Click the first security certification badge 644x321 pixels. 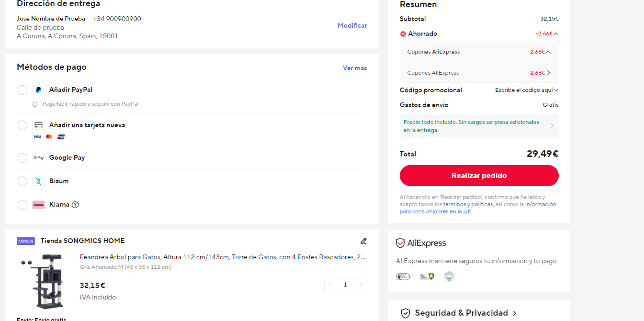(403, 277)
